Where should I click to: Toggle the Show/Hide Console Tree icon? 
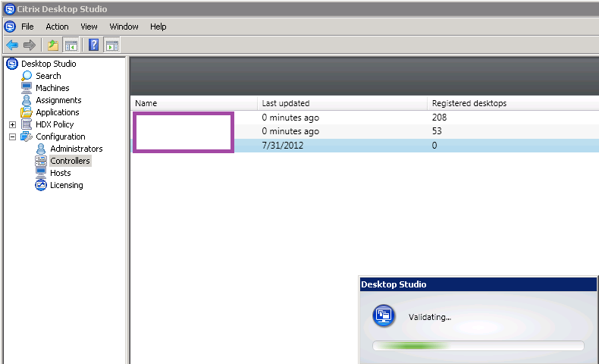pos(71,45)
